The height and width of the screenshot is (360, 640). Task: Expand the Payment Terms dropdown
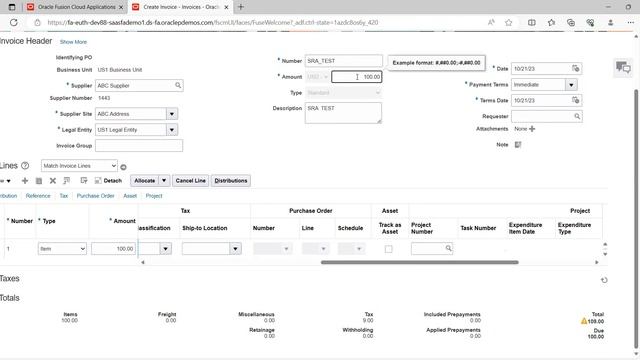[x=571, y=84]
